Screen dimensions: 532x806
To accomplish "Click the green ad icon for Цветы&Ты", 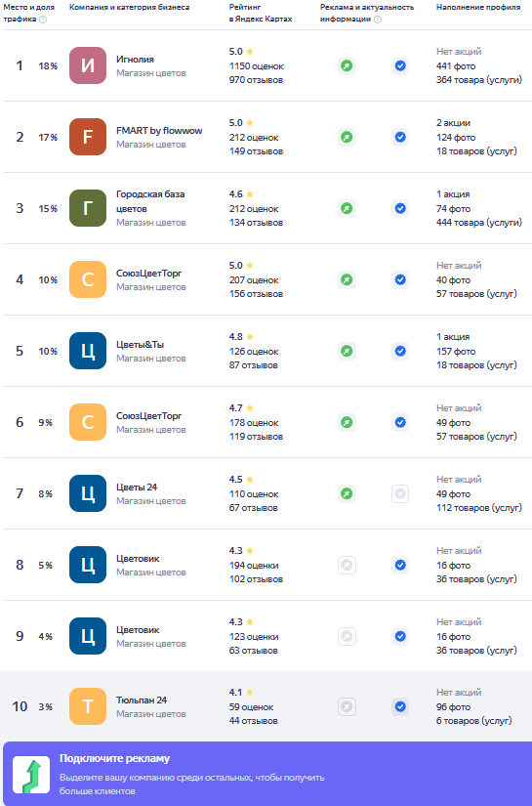I will tap(347, 351).
